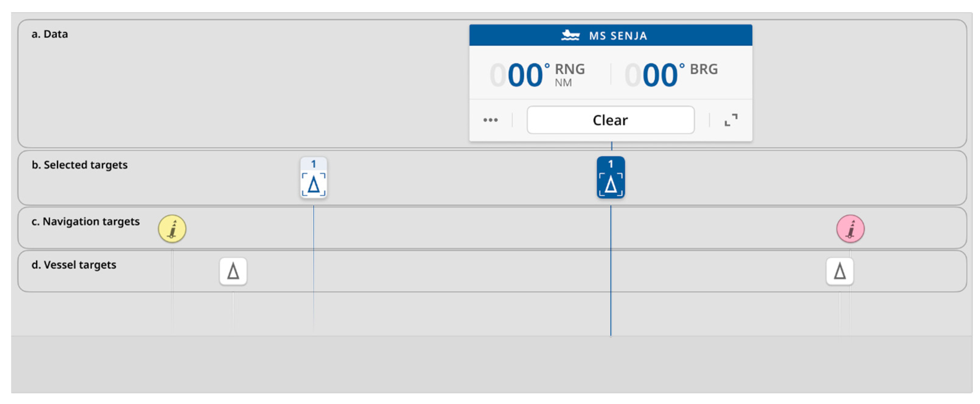Select the light unselected target 1 marker

point(313,178)
